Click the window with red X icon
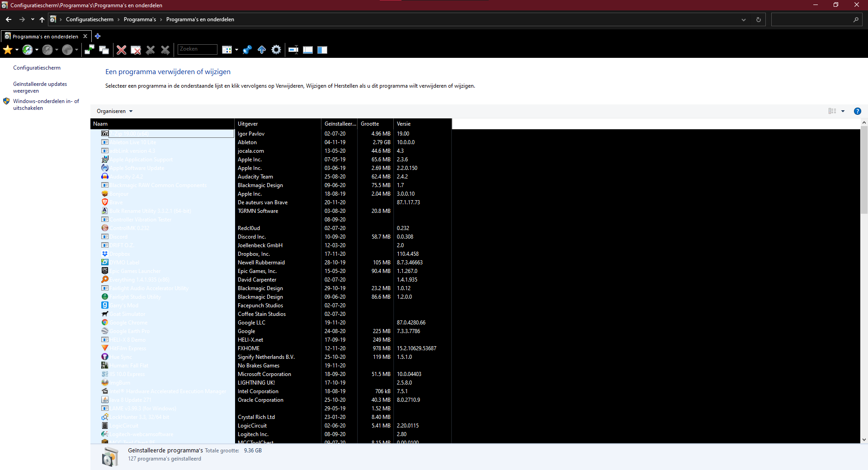The image size is (868, 470). click(x=136, y=50)
